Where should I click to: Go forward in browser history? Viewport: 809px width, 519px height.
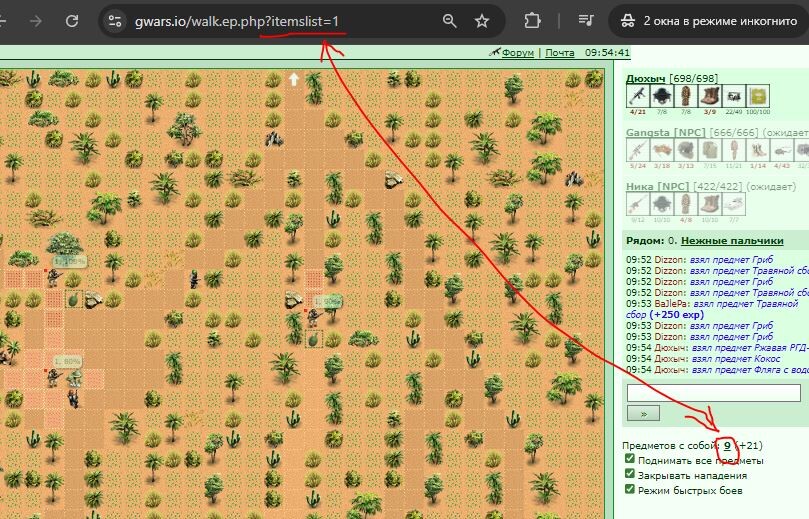click(x=36, y=21)
